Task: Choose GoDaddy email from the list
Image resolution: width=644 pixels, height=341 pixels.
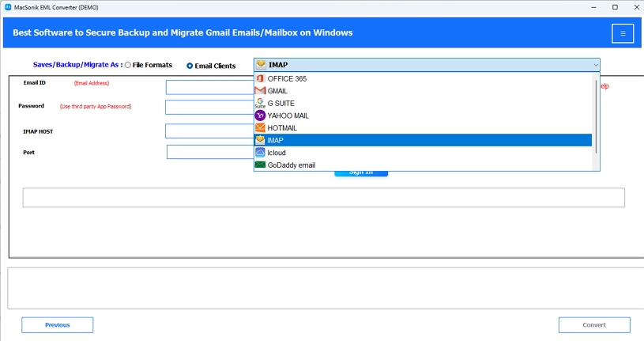Action: (423, 165)
